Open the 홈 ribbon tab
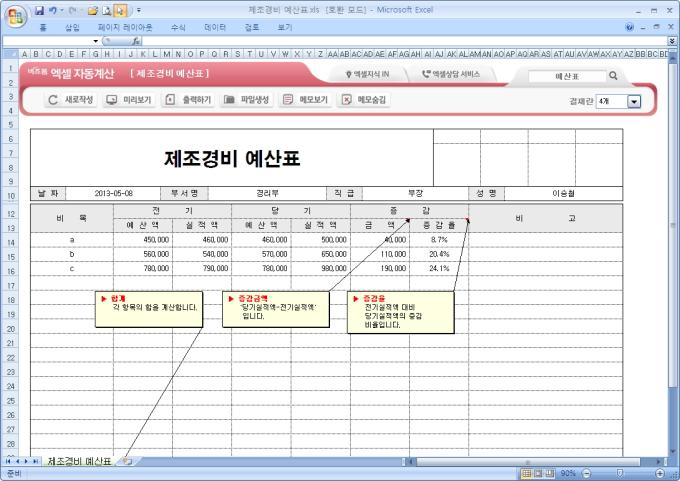The width and height of the screenshot is (680, 481). [43, 27]
